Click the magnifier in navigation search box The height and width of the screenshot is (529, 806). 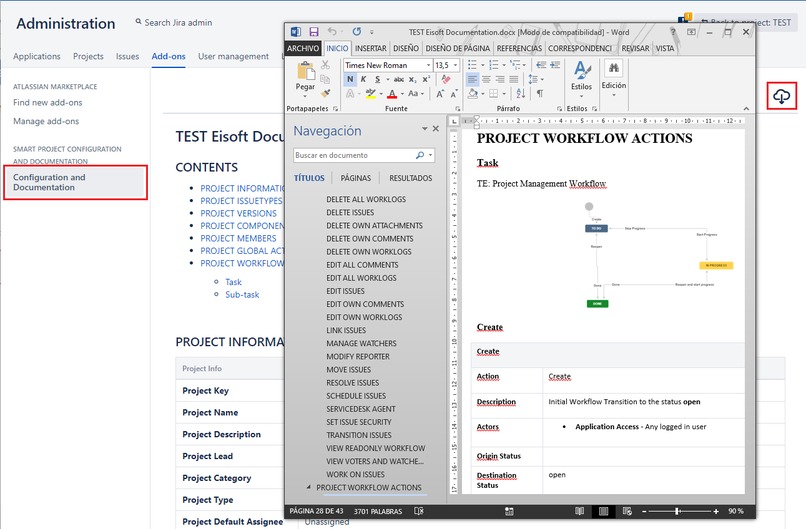point(420,155)
